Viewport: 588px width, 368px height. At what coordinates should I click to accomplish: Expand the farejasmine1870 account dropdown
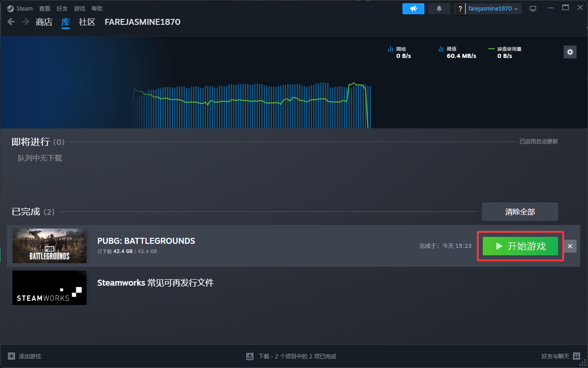(x=493, y=9)
